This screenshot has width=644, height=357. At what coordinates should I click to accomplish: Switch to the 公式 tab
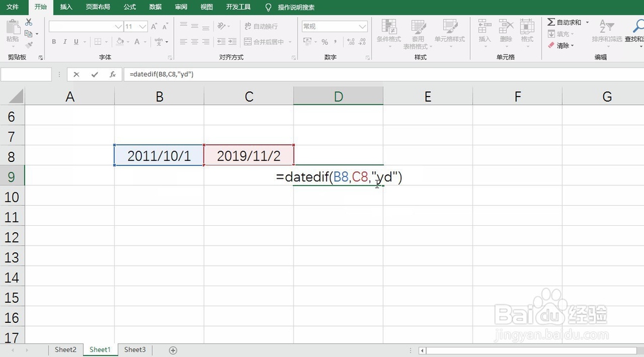click(x=130, y=7)
